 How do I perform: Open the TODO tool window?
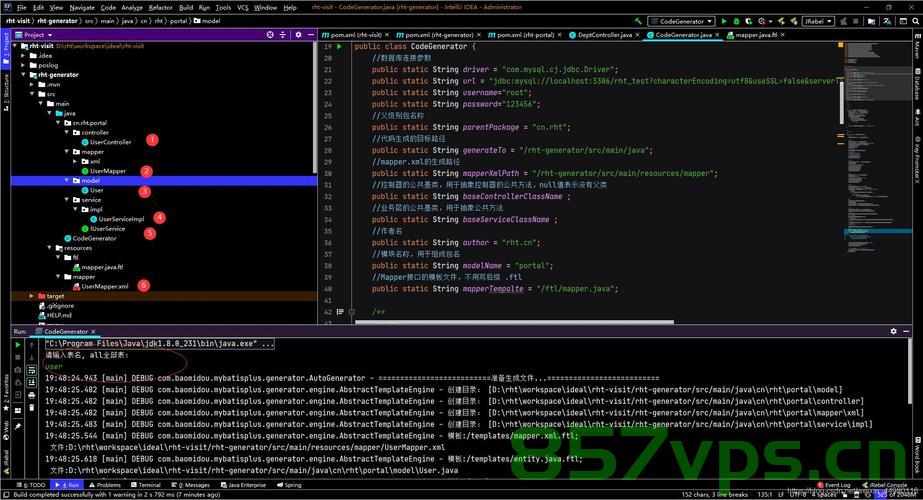coord(32,485)
